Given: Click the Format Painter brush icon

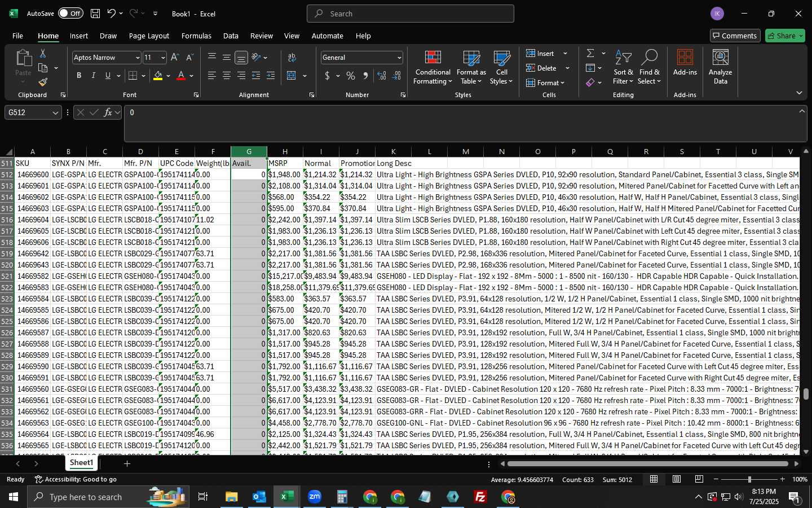Looking at the screenshot, I should coord(43,82).
